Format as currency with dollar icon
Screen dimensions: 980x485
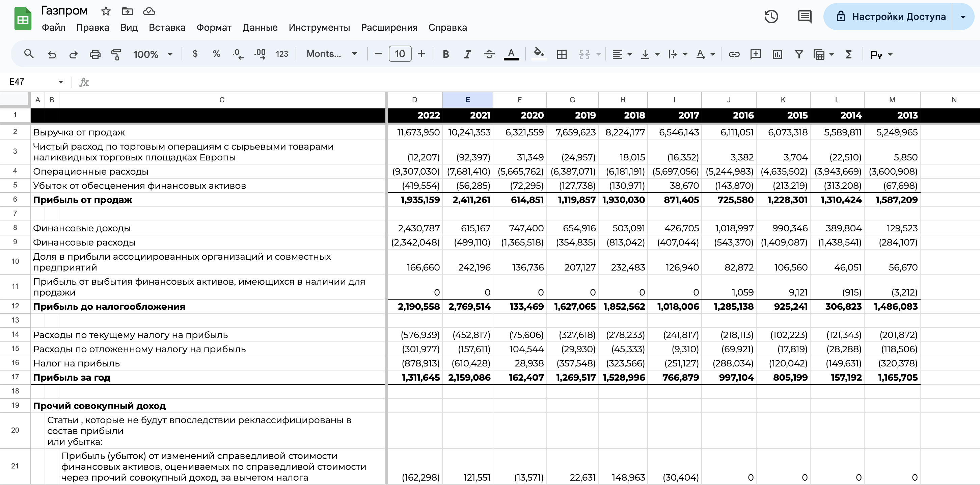pyautogui.click(x=195, y=54)
